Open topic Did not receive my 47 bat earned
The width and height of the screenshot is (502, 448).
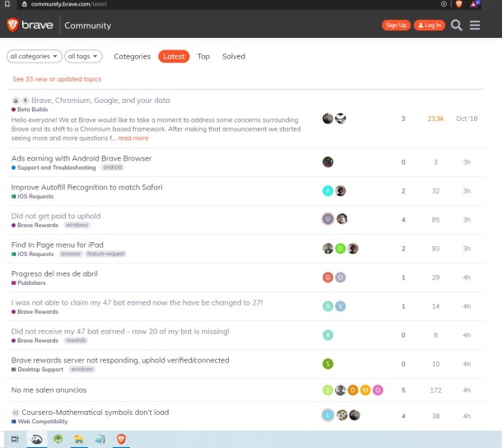[120, 331]
